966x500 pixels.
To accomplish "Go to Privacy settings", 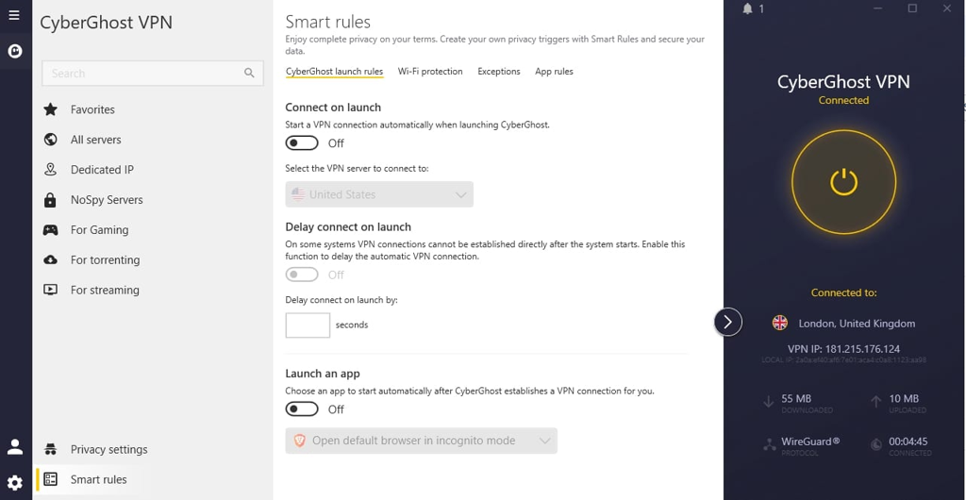I will (x=108, y=450).
